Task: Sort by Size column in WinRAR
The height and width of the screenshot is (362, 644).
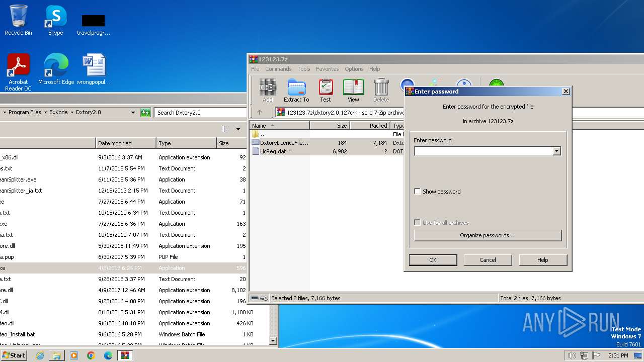Action: tap(330, 126)
